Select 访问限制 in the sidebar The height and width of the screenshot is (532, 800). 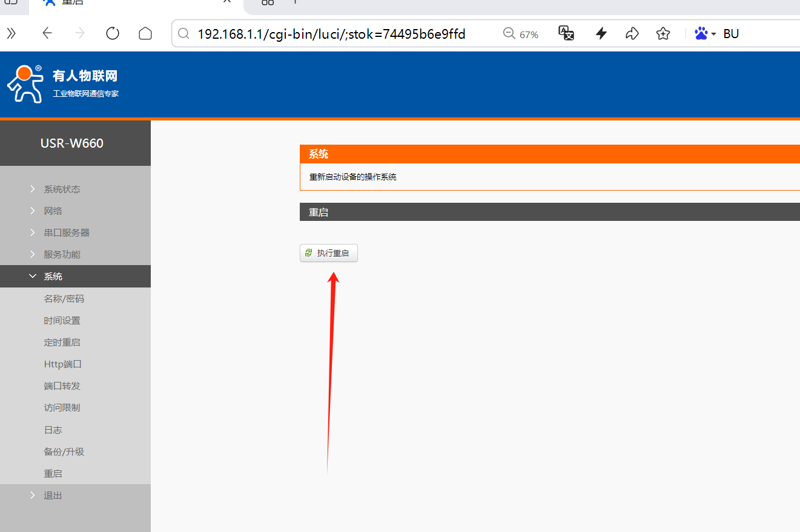62,407
